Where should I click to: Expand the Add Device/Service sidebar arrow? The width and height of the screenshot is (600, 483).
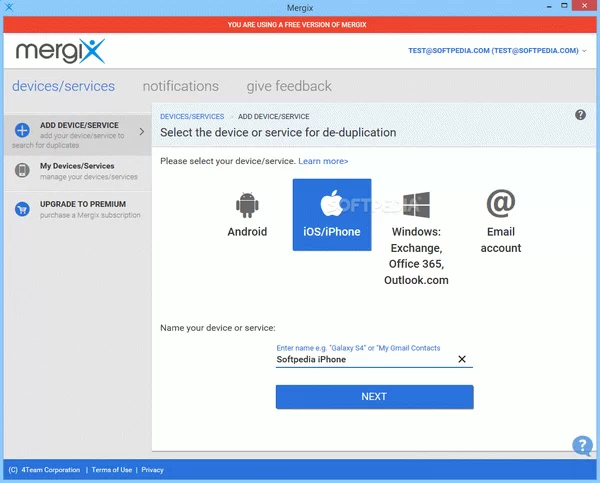[141, 131]
